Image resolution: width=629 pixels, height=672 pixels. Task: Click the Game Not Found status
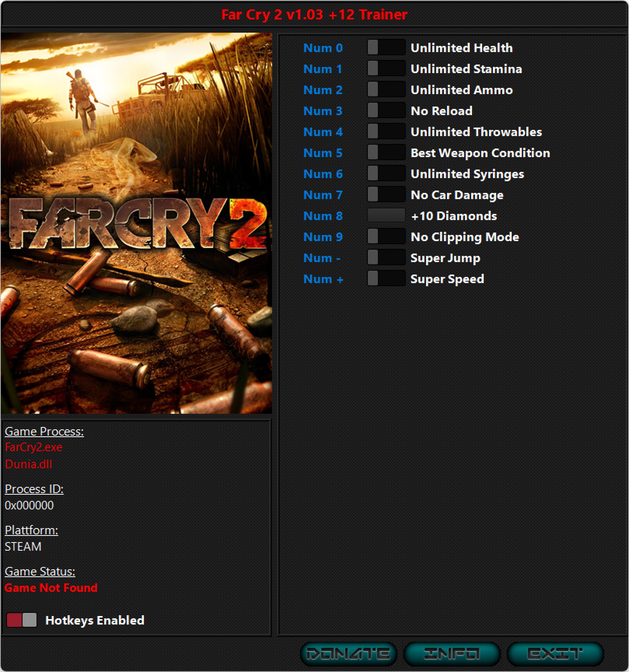(51, 588)
